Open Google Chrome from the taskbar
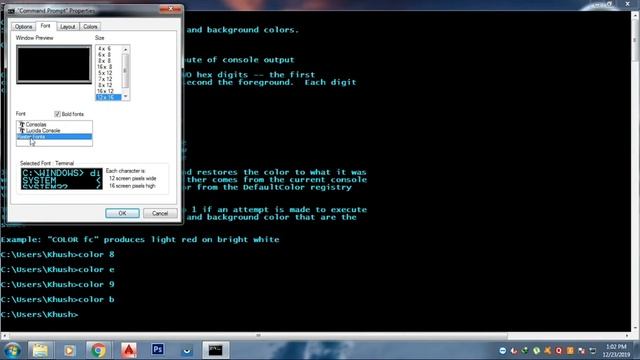Screen dimensions: 640x360 [x=98, y=350]
